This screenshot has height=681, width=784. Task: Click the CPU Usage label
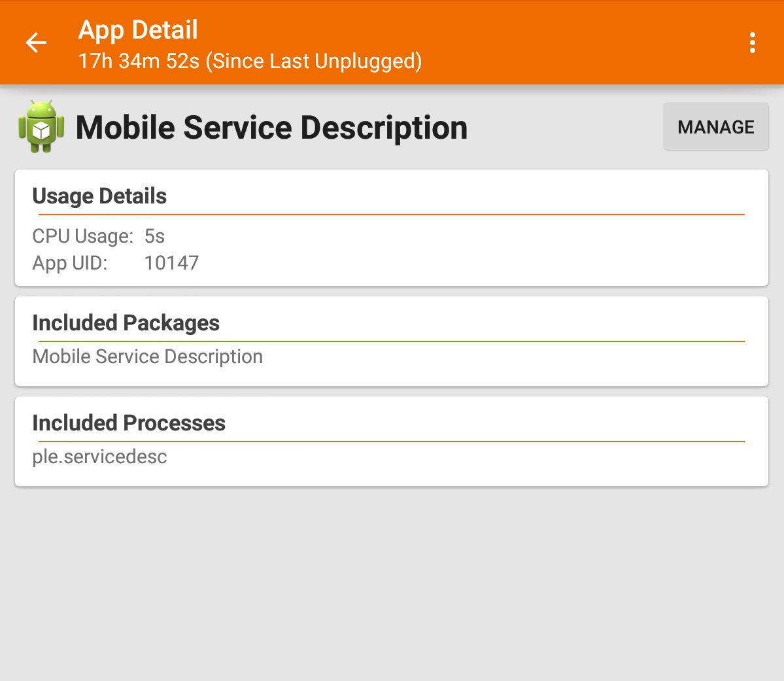pos(82,236)
